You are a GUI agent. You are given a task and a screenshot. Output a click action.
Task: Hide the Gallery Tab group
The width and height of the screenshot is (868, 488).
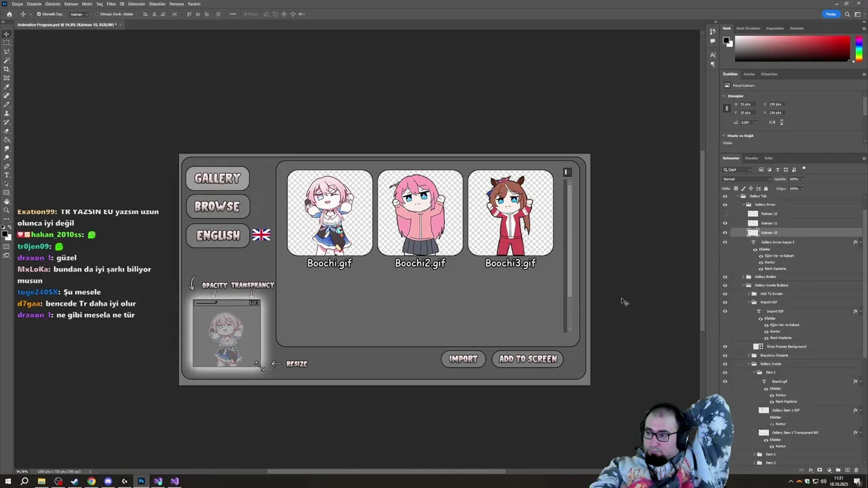(725, 197)
